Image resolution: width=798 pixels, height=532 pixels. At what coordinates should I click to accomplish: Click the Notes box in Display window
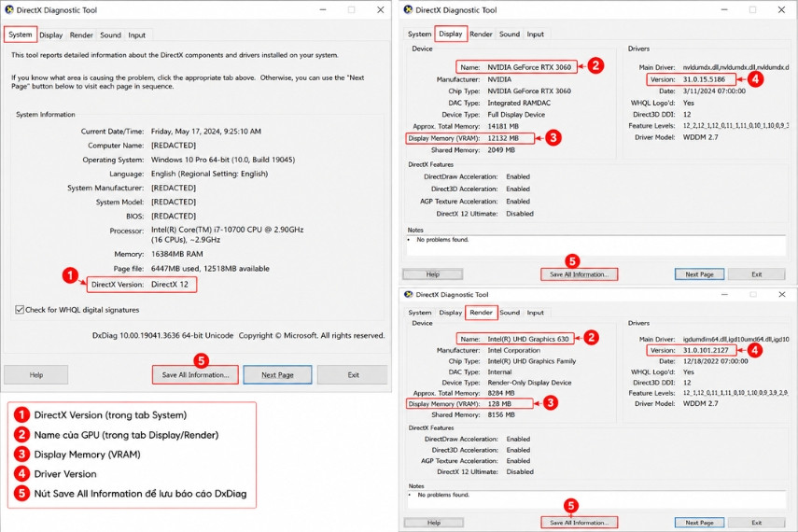pos(596,245)
